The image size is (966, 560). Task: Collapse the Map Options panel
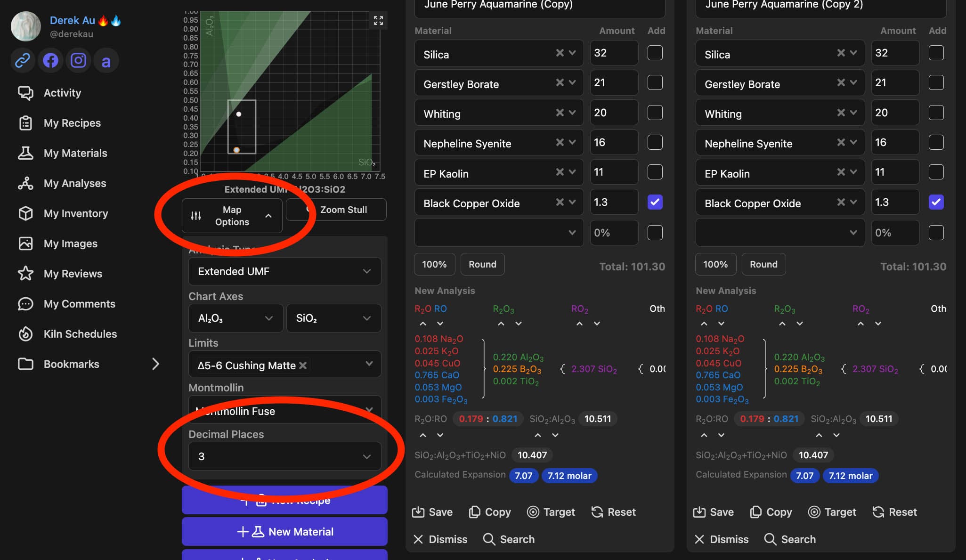pos(232,216)
